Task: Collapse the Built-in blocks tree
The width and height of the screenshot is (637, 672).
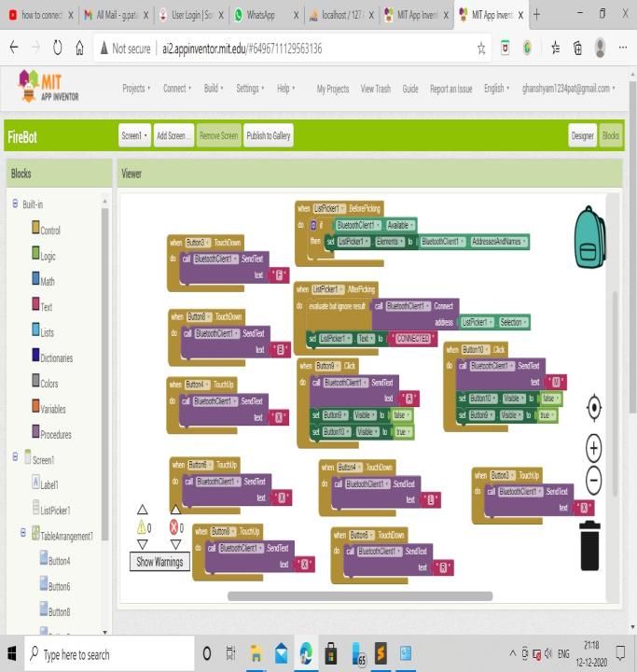Action: click(x=15, y=203)
